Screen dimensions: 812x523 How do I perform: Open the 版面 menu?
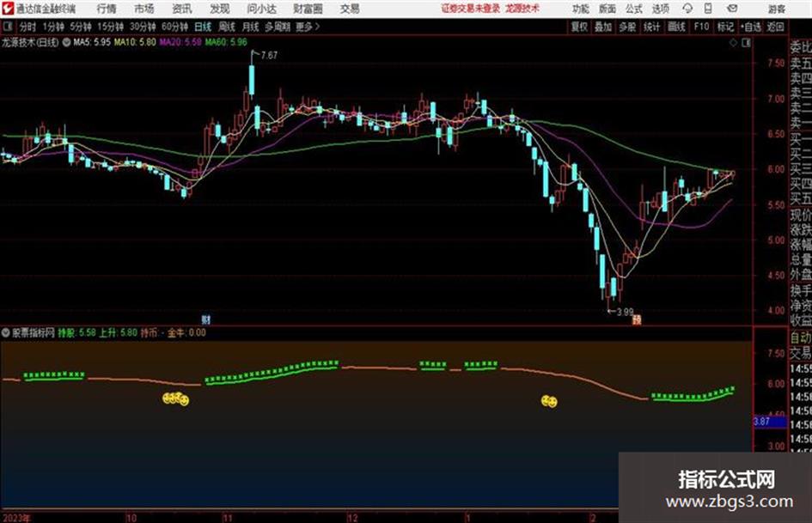(607, 9)
